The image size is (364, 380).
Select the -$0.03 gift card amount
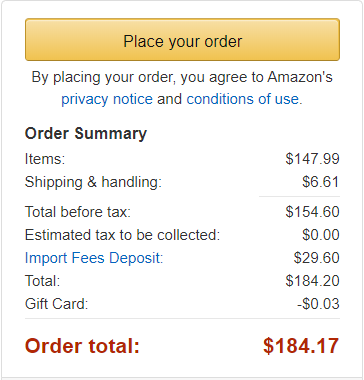tap(318, 304)
